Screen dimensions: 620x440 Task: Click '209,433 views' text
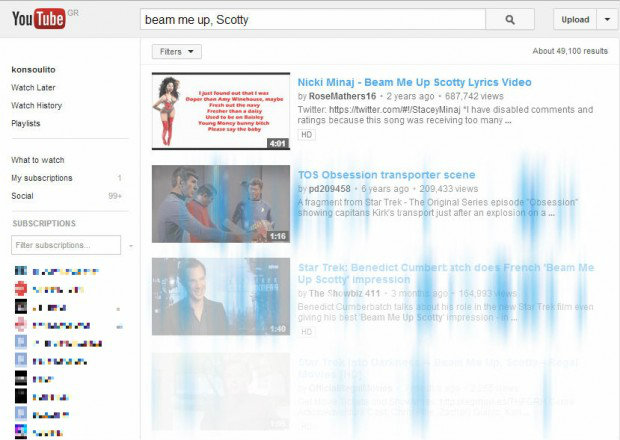(x=448, y=189)
